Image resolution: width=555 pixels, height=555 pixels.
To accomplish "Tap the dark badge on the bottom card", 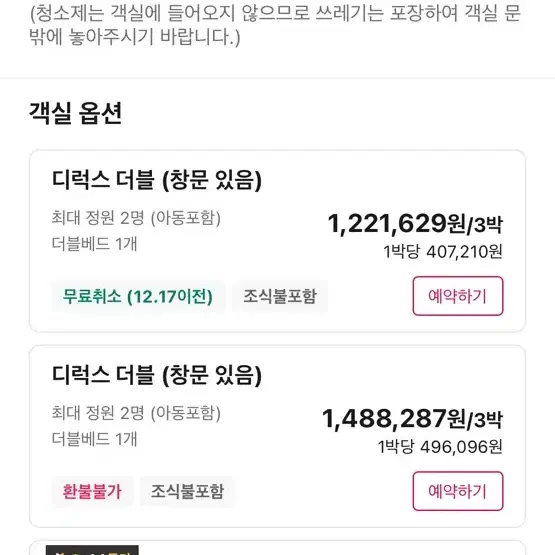I will click(x=92, y=550).
